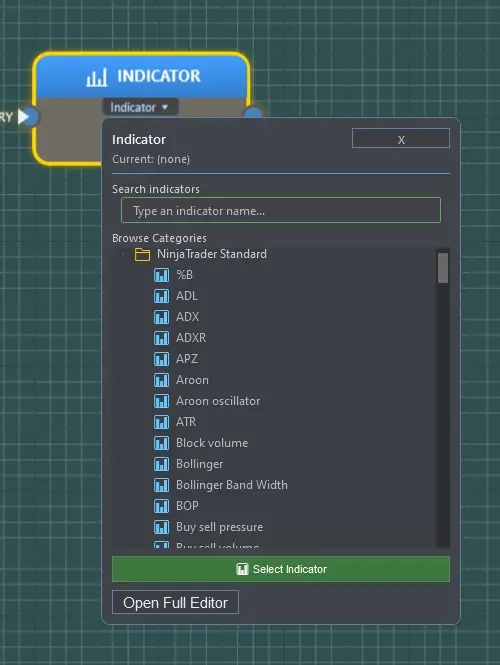Viewport: 500px width, 665px height.
Task: Click the ADL indicator icon
Action: pyautogui.click(x=161, y=296)
